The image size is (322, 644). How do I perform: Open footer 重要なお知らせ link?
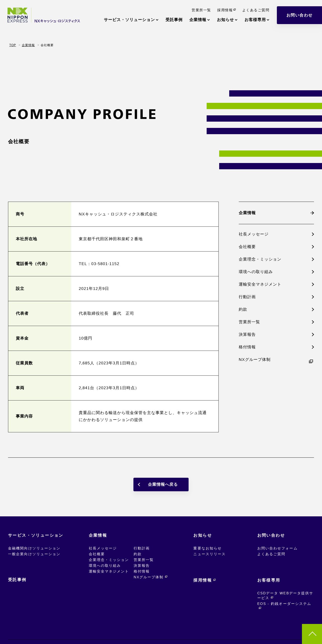coord(207,548)
